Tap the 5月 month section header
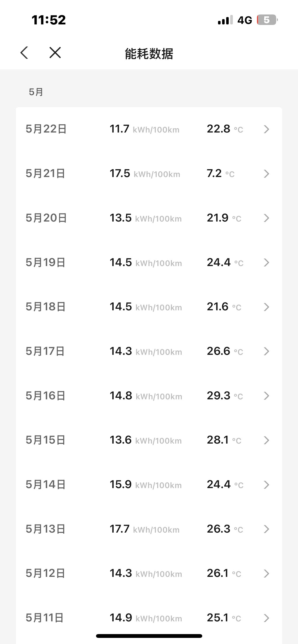 (36, 92)
